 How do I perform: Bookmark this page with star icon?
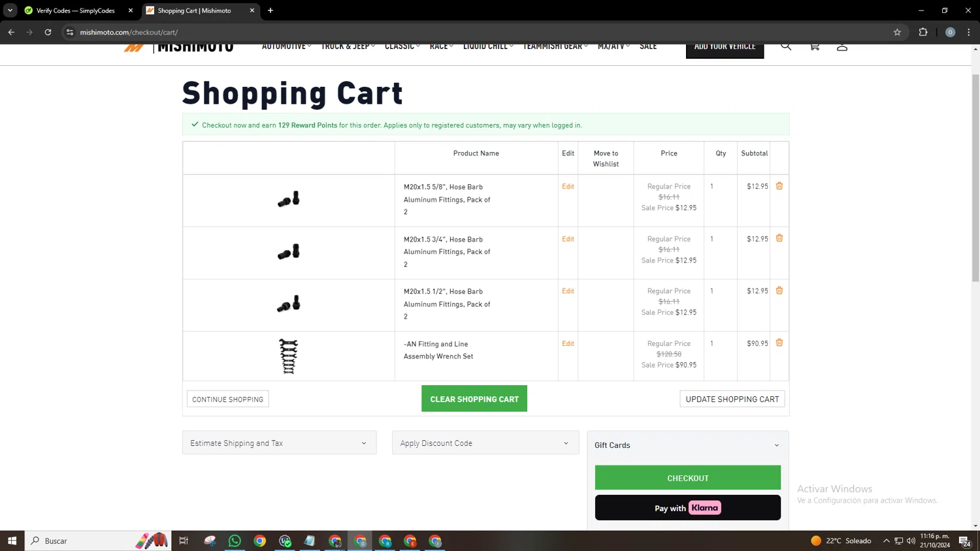coord(897,32)
